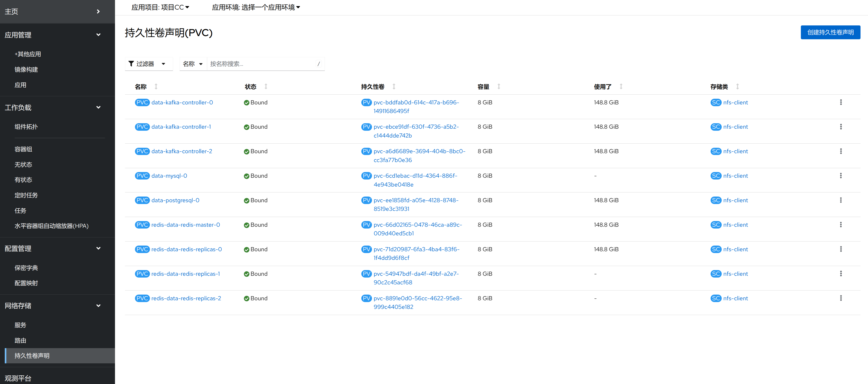Open 应用项目 项目CC project selector
Screen dimensions: 868x384
click(x=160, y=7)
